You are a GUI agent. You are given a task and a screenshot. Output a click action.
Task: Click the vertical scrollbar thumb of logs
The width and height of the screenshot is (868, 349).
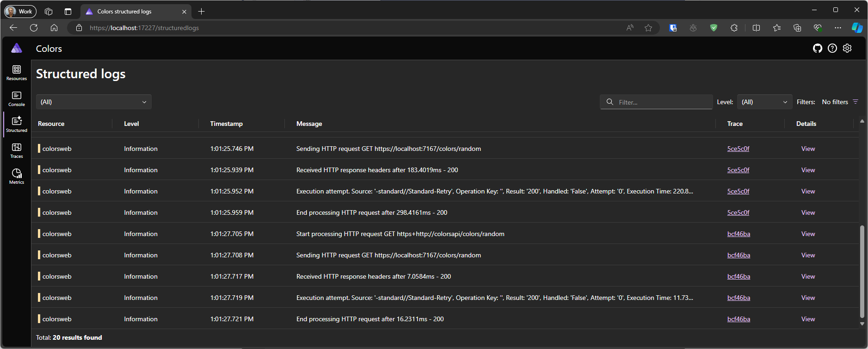[862, 271]
